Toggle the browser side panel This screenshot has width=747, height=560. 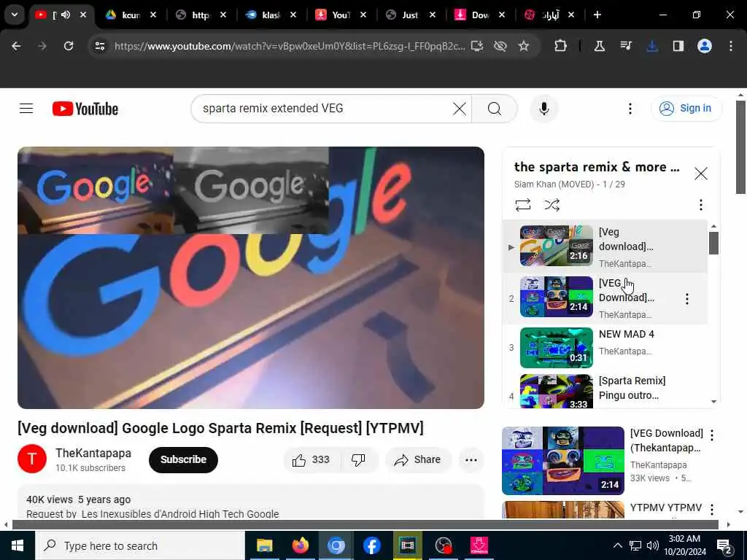pyautogui.click(x=678, y=46)
